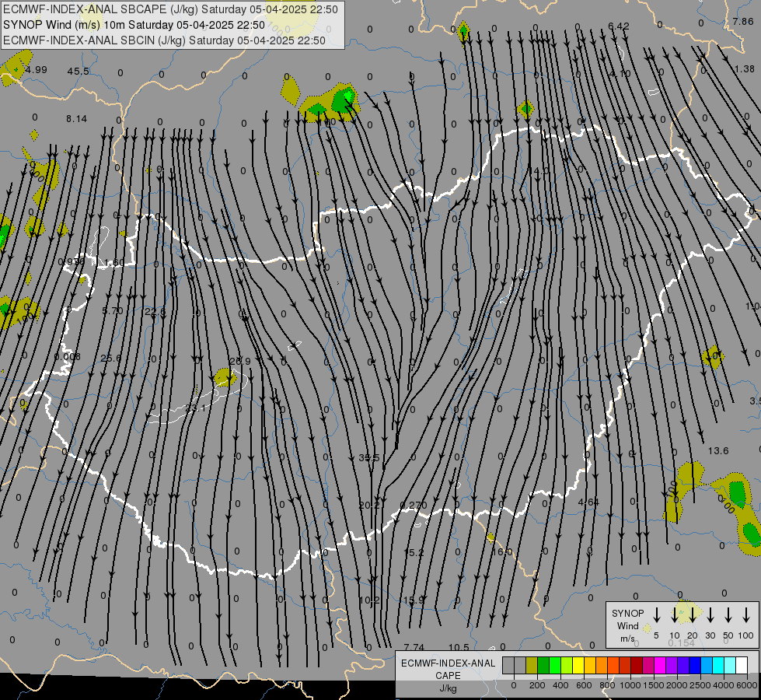Click the 20 m/s wind arrow in legend

pyautogui.click(x=693, y=615)
